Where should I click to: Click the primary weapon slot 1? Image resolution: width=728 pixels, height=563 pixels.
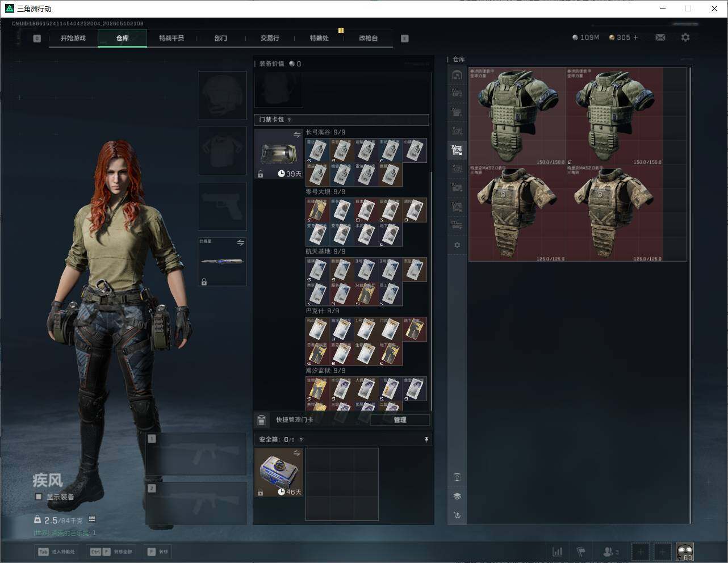[196, 454]
